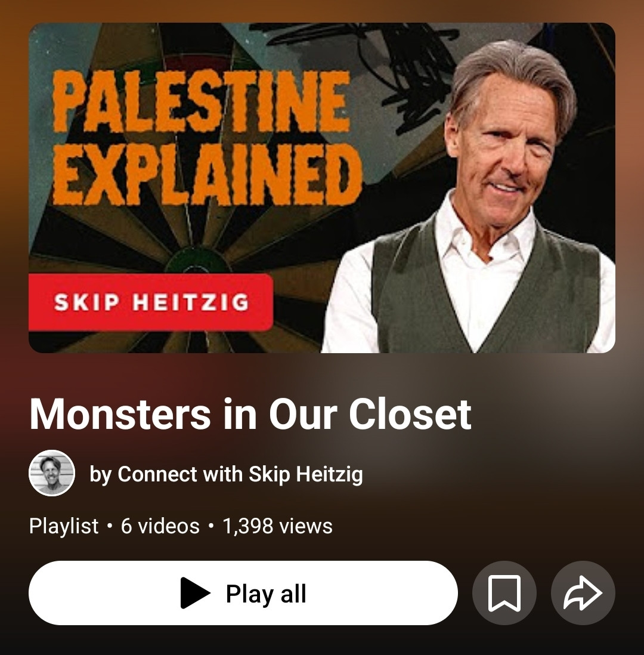Open the Skip Heitzig channel avatar
Viewport: 644px width, 655px height.
(52, 473)
